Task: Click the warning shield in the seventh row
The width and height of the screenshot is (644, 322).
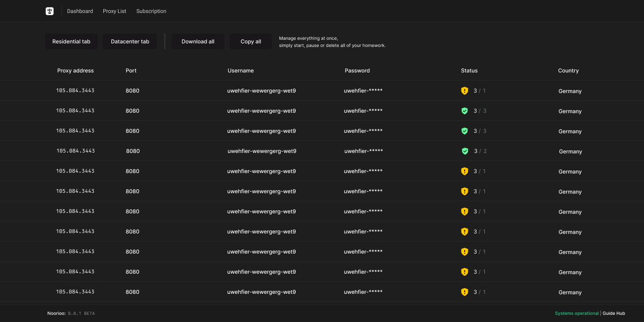Action: click(464, 211)
